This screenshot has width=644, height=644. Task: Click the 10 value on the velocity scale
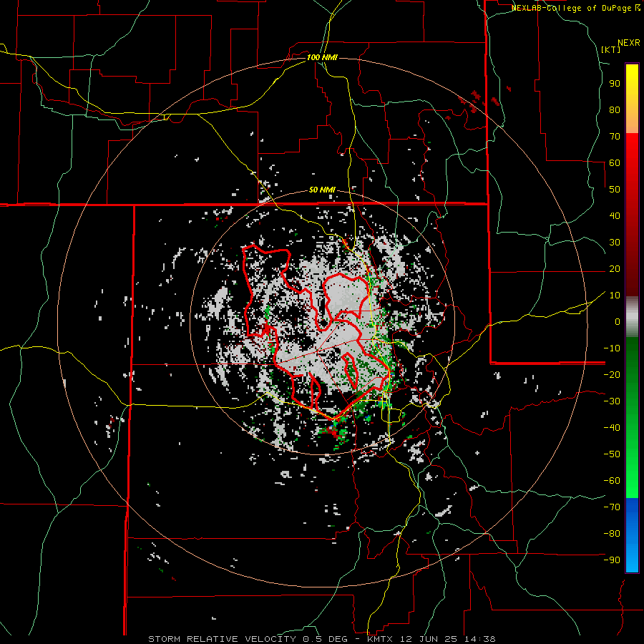coord(615,296)
